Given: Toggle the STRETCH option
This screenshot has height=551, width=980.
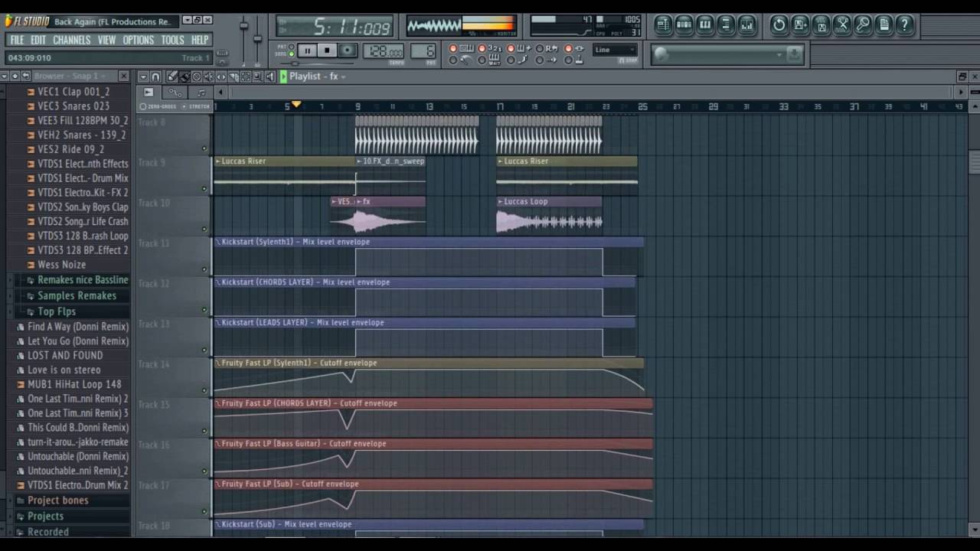Looking at the screenshot, I should click(x=195, y=106).
